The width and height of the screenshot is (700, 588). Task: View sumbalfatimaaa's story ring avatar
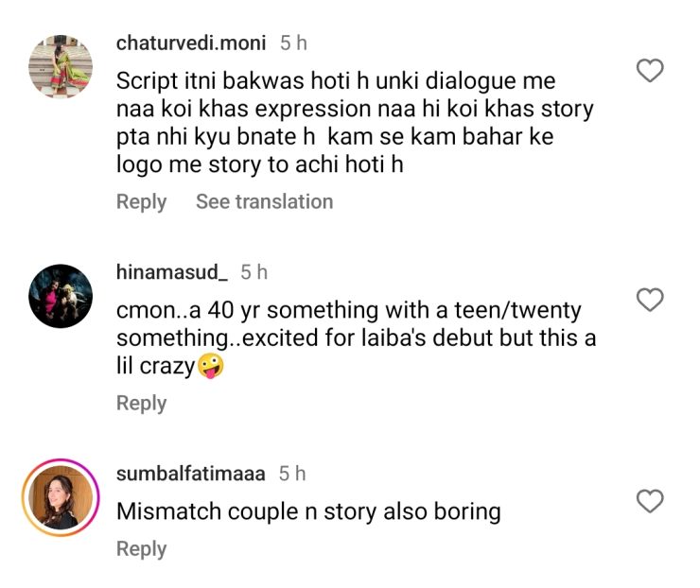[61, 498]
